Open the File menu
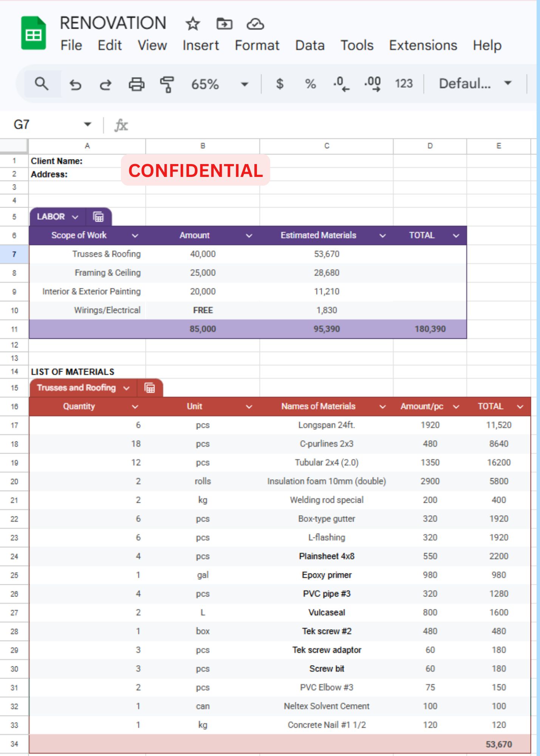The width and height of the screenshot is (540, 756). 71,45
